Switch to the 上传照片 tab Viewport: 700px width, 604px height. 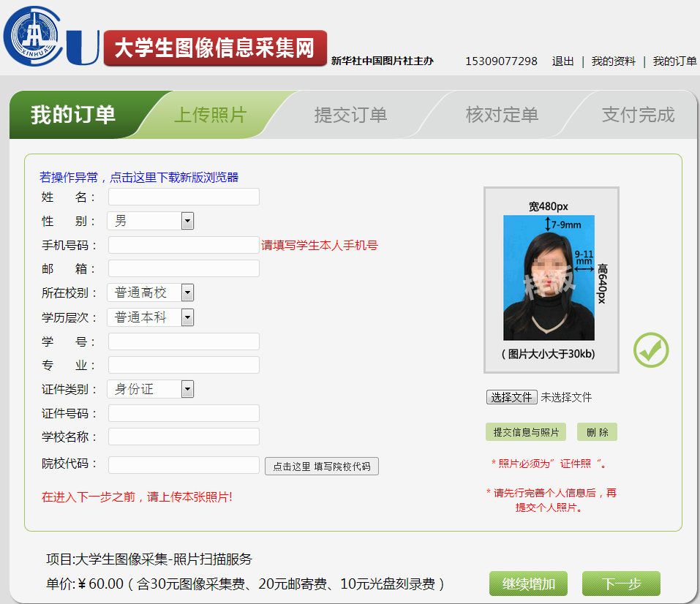(x=210, y=115)
